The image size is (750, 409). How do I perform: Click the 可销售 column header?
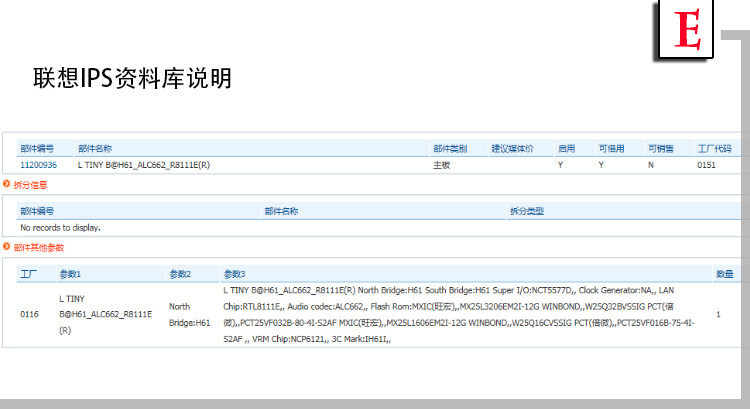[x=661, y=149]
